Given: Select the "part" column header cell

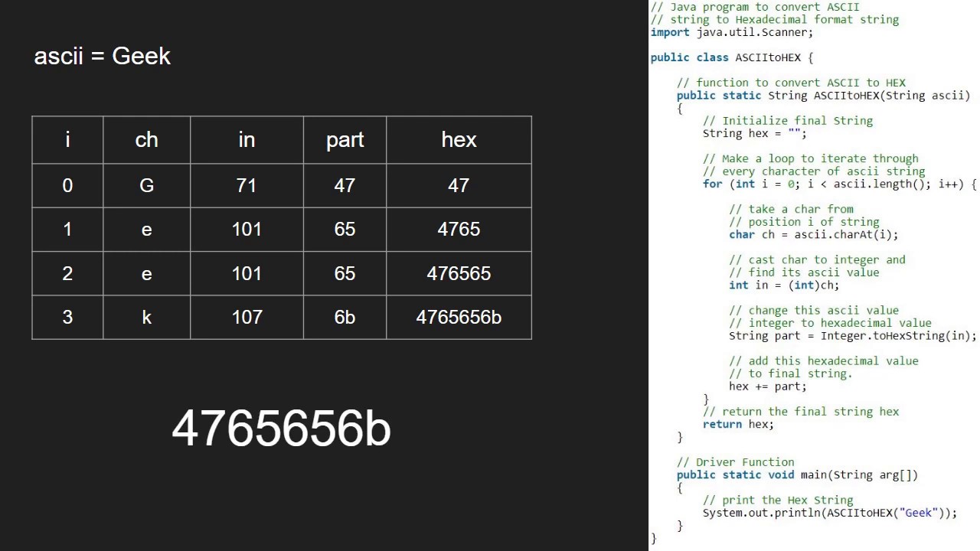Looking at the screenshot, I should [x=345, y=140].
